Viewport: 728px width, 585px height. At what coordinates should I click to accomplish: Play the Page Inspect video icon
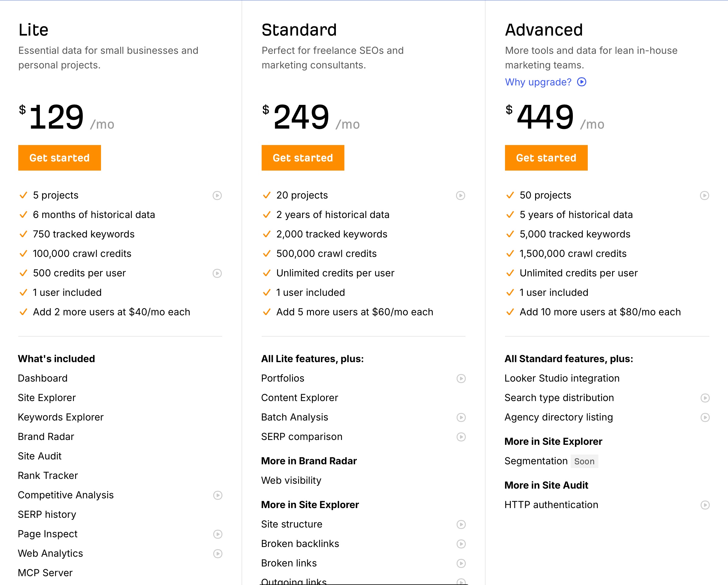[217, 534]
